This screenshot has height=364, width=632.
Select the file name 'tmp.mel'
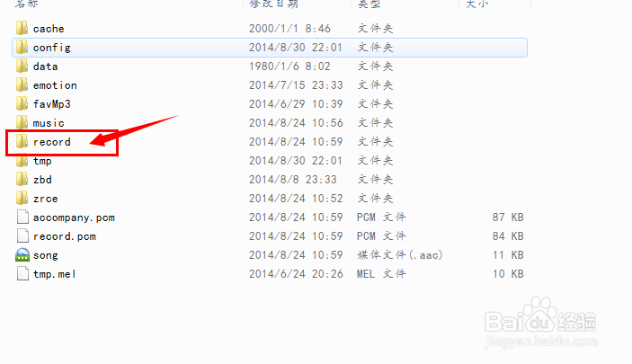pos(55,274)
